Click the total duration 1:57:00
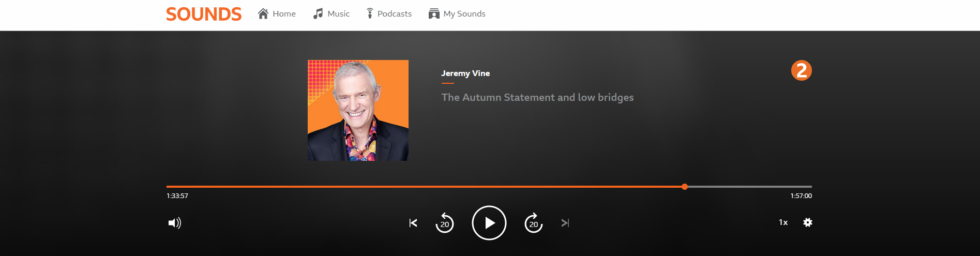Viewport: 980px width, 256px height. coord(801,196)
